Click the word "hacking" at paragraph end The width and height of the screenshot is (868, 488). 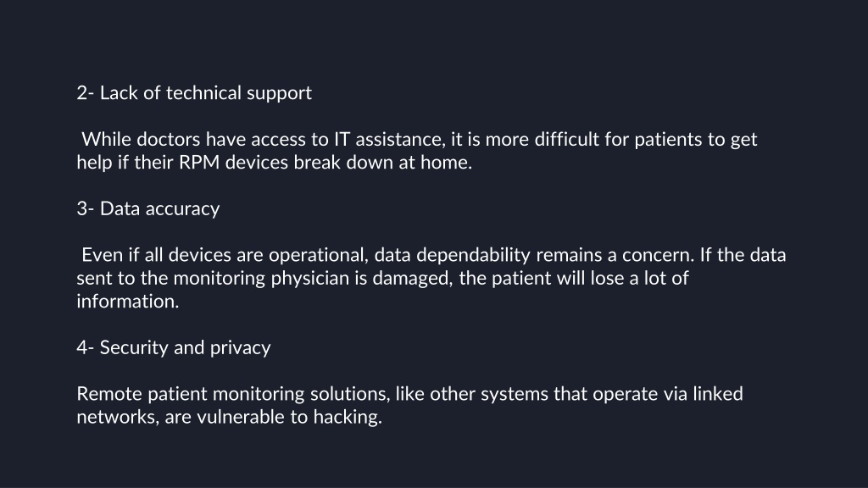pos(347,417)
